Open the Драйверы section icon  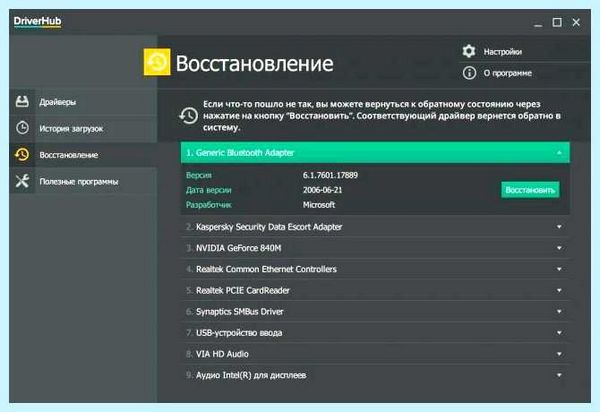[22, 102]
